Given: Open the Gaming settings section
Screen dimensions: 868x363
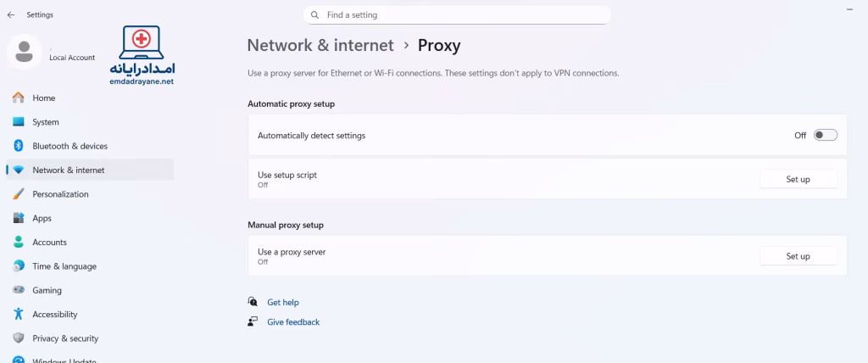Looking at the screenshot, I should pos(47,290).
